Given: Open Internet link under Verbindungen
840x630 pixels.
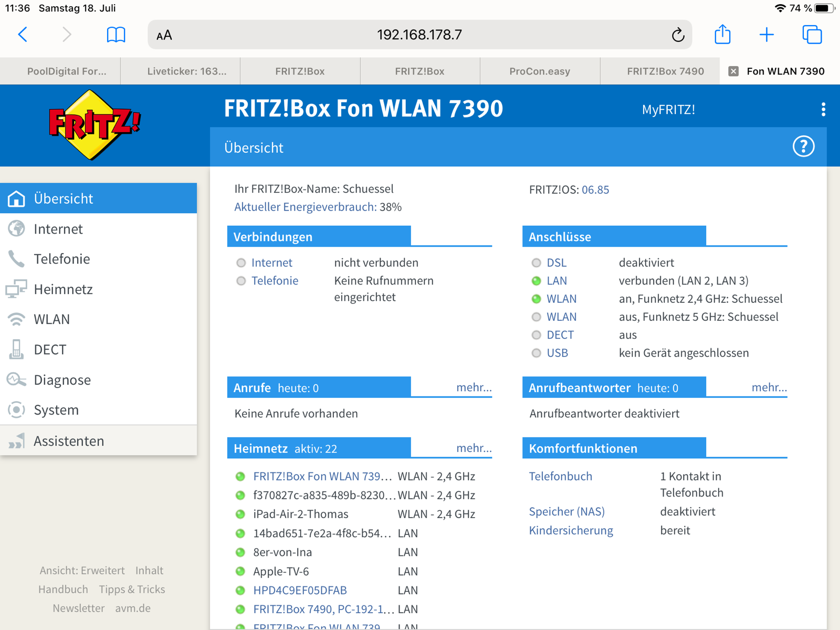Looking at the screenshot, I should coord(271,262).
